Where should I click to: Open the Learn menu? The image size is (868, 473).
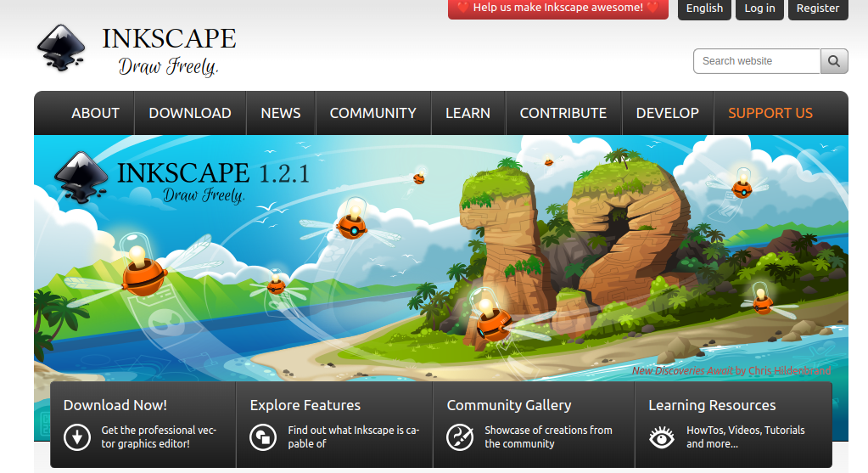click(468, 113)
